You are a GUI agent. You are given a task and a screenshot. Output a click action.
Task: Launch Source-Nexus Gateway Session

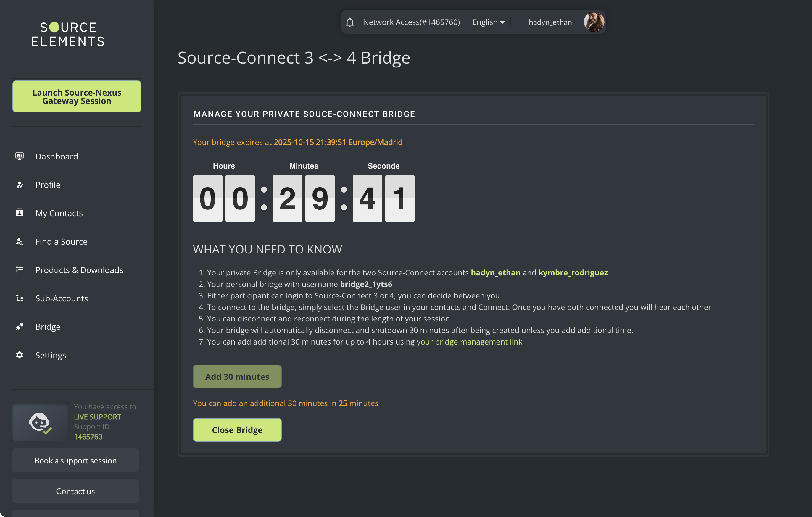point(77,97)
